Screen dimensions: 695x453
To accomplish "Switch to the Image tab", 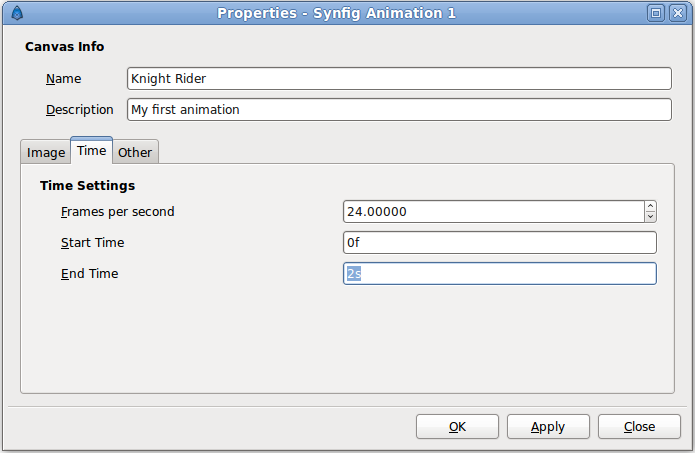I will tap(46, 152).
